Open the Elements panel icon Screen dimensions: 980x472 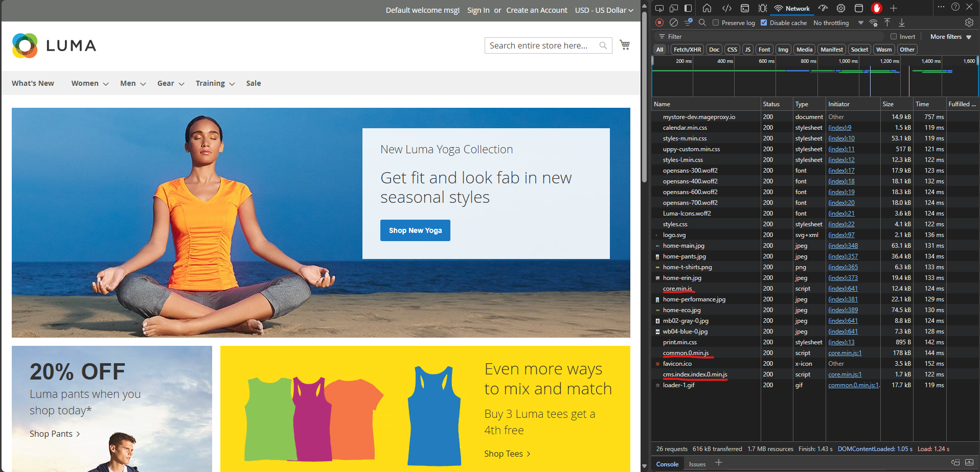726,8
